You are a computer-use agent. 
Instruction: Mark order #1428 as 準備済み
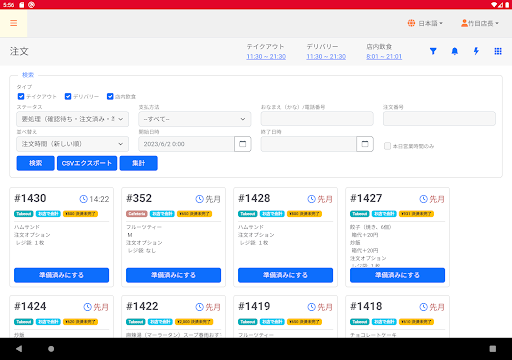tap(285, 275)
